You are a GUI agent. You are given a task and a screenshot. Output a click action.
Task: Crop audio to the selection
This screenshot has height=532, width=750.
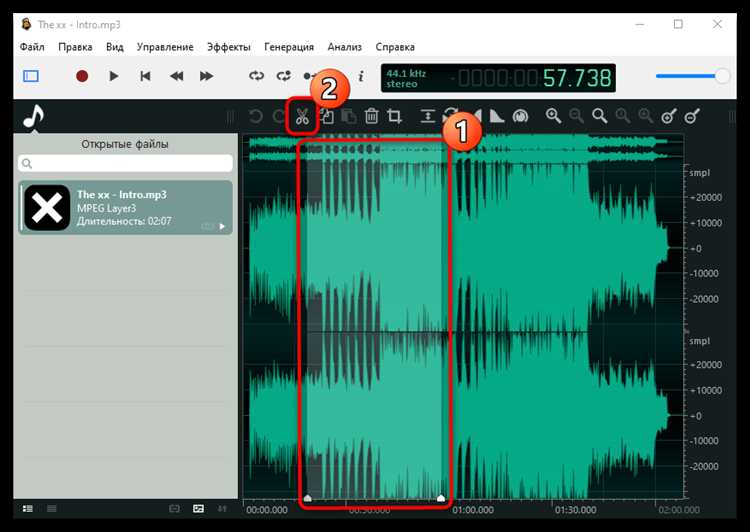click(x=395, y=116)
